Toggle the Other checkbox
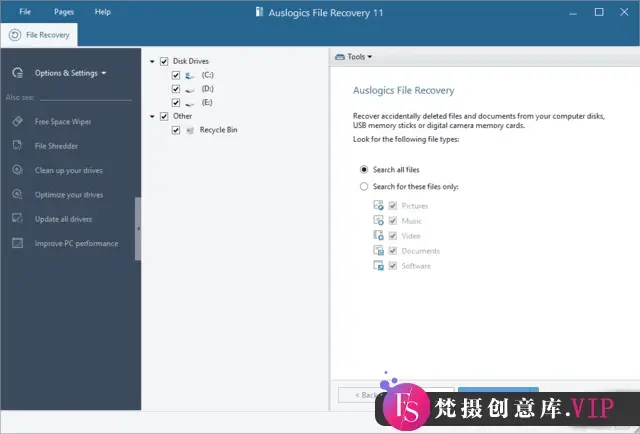The width and height of the screenshot is (640, 434). point(164,117)
